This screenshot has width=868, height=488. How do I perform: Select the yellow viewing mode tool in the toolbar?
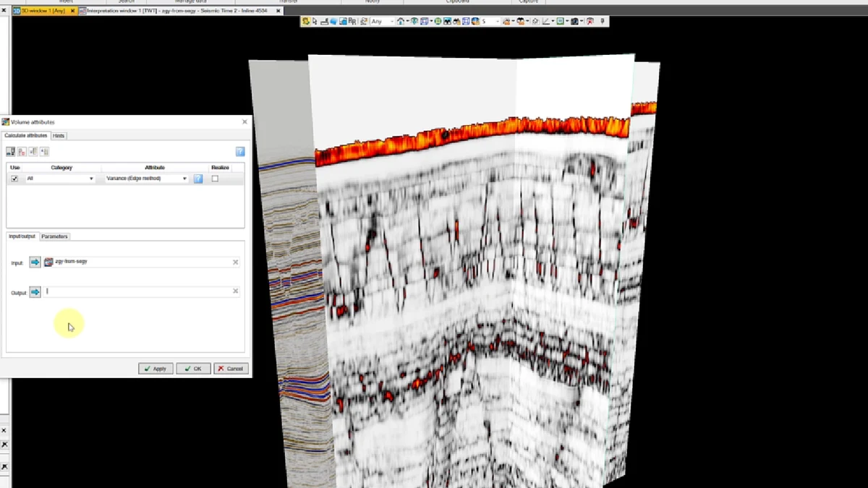(x=306, y=22)
